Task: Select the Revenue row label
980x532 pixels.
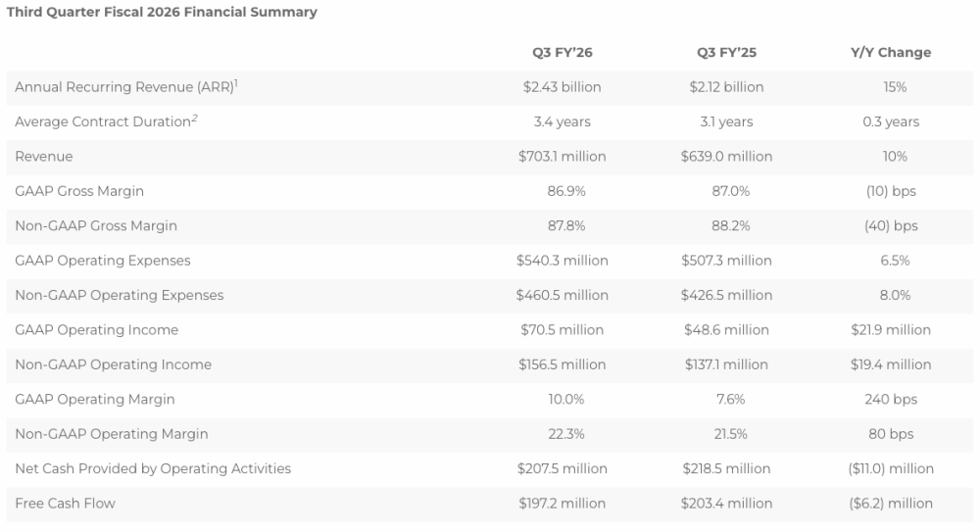Action: [x=44, y=157]
